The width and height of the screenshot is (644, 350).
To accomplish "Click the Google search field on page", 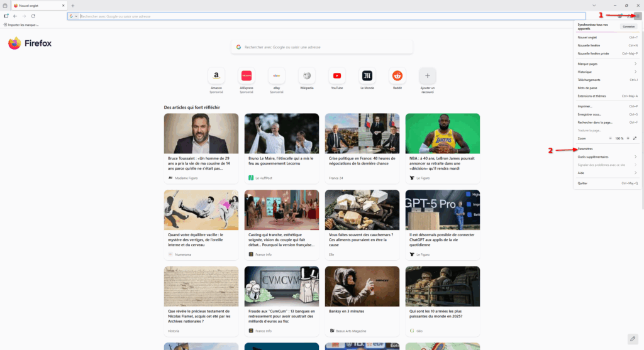I will [x=322, y=47].
